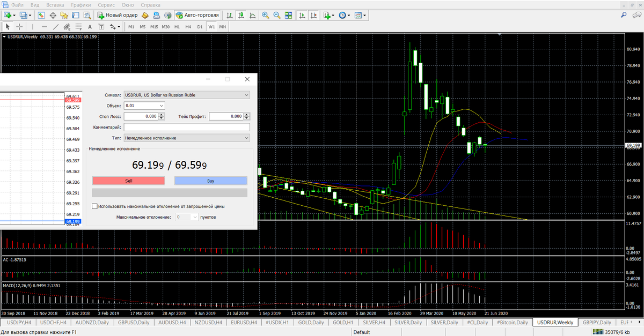Click the Стоп Лосс value field
Image resolution: width=644 pixels, height=336 pixels.
141,116
